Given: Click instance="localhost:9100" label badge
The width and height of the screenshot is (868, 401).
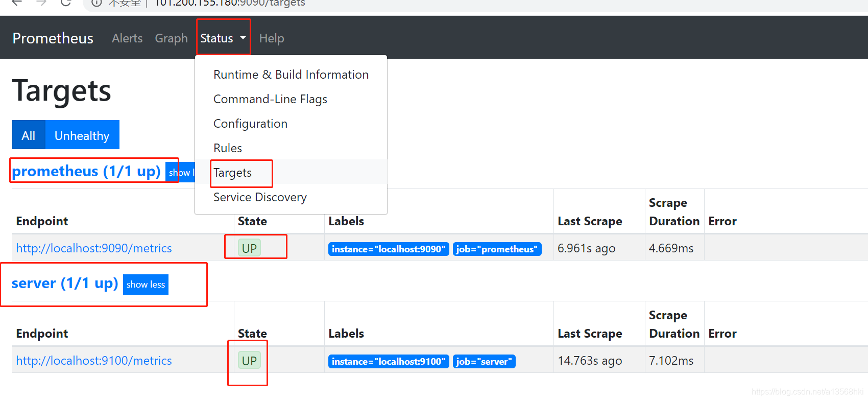Looking at the screenshot, I should pos(389,361).
